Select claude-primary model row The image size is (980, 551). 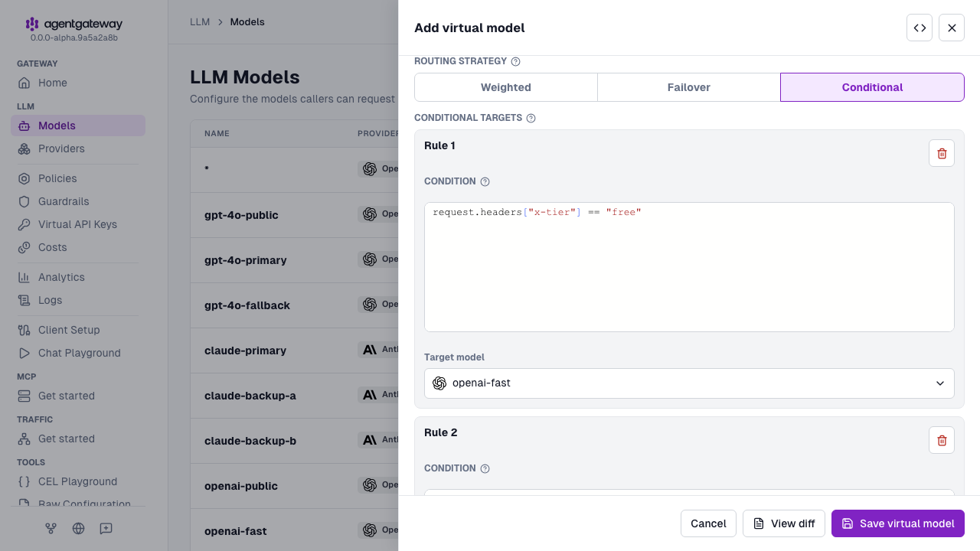click(x=294, y=350)
